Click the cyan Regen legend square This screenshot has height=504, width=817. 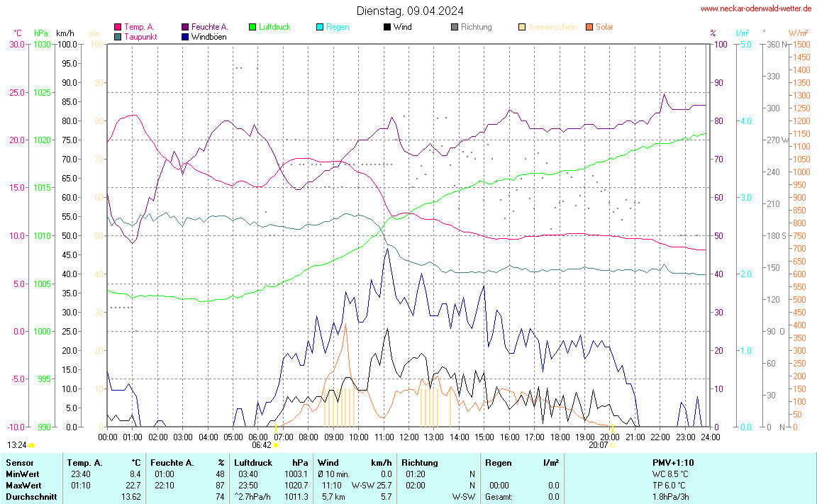pyautogui.click(x=320, y=27)
